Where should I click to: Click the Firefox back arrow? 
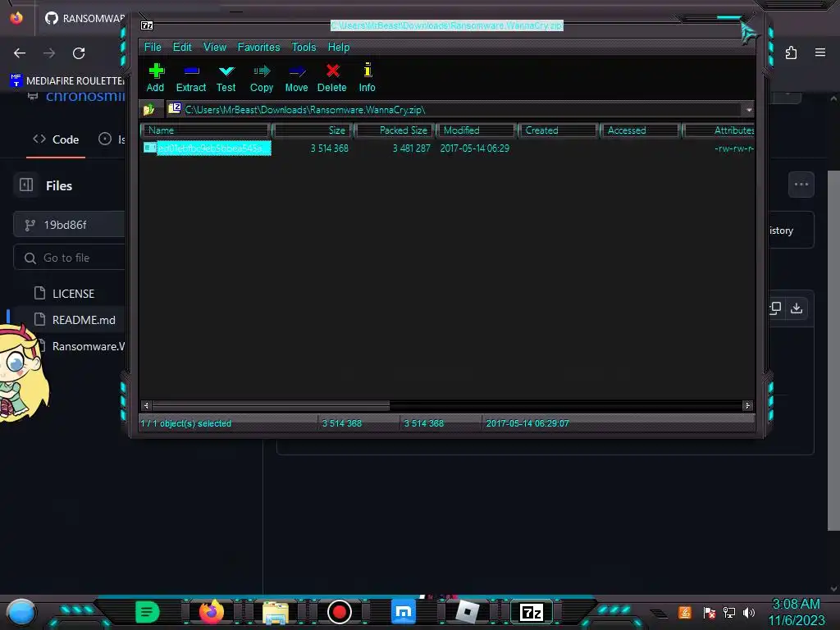pyautogui.click(x=20, y=53)
